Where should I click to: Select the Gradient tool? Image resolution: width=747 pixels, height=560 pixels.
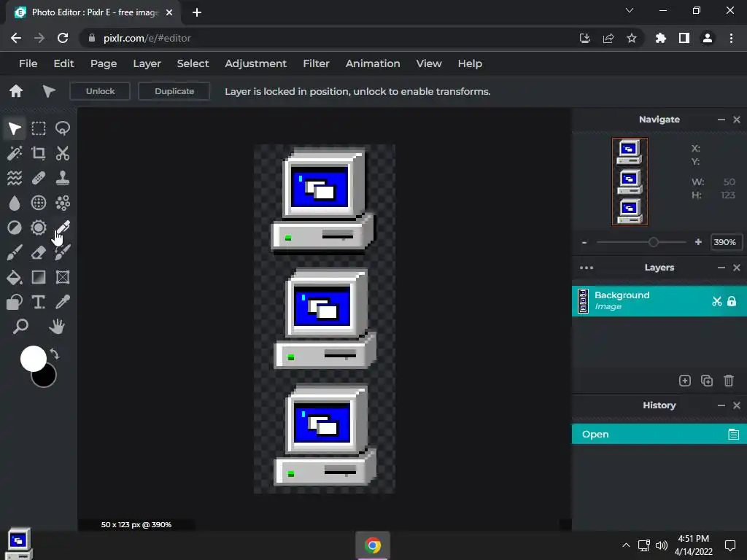point(39,277)
